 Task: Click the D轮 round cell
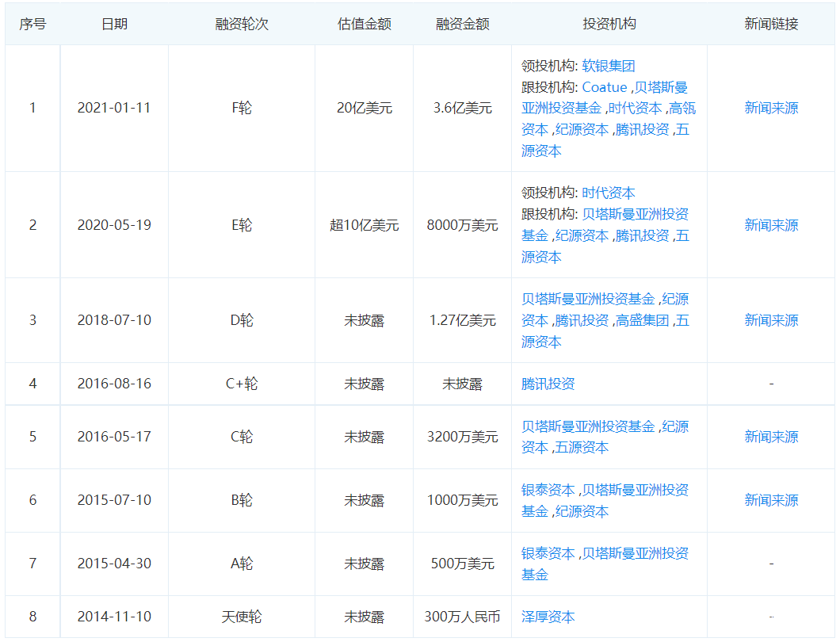(242, 320)
